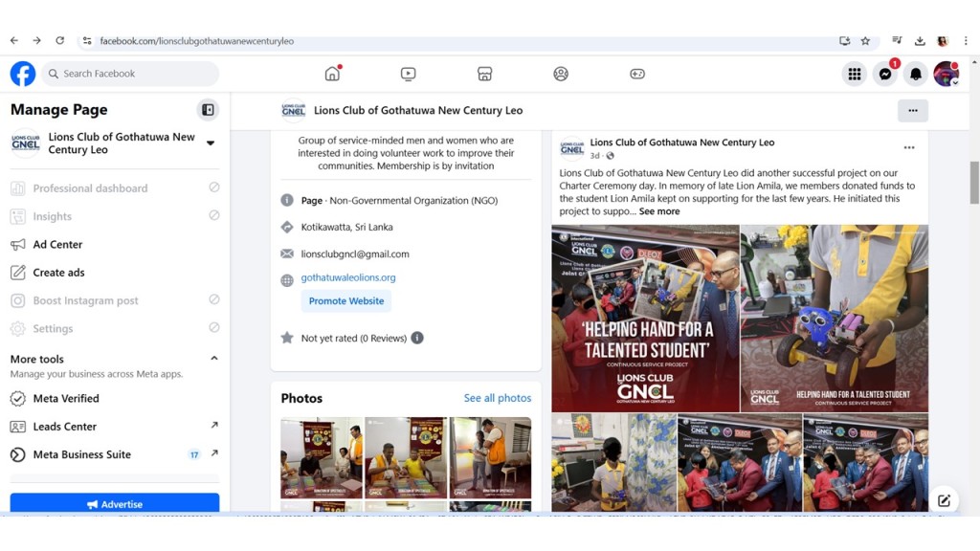Open the Marketplace icon
Viewport: 980px width, 551px height.
pyautogui.click(x=484, y=74)
